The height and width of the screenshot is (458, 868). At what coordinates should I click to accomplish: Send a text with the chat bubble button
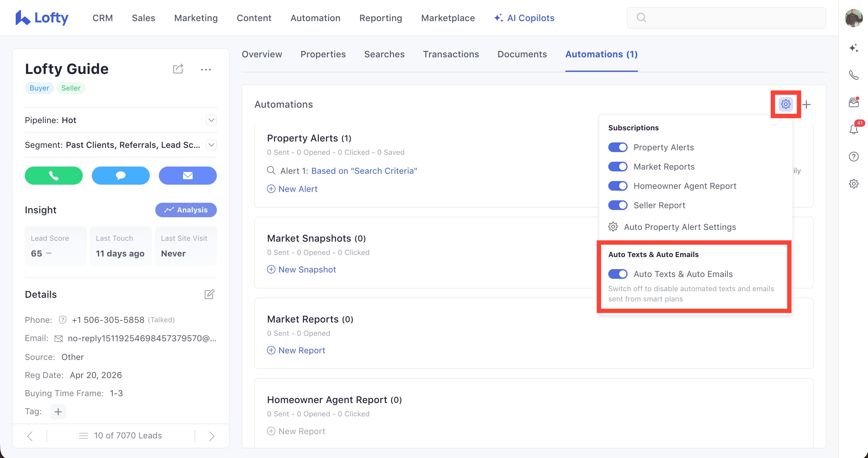[121, 175]
